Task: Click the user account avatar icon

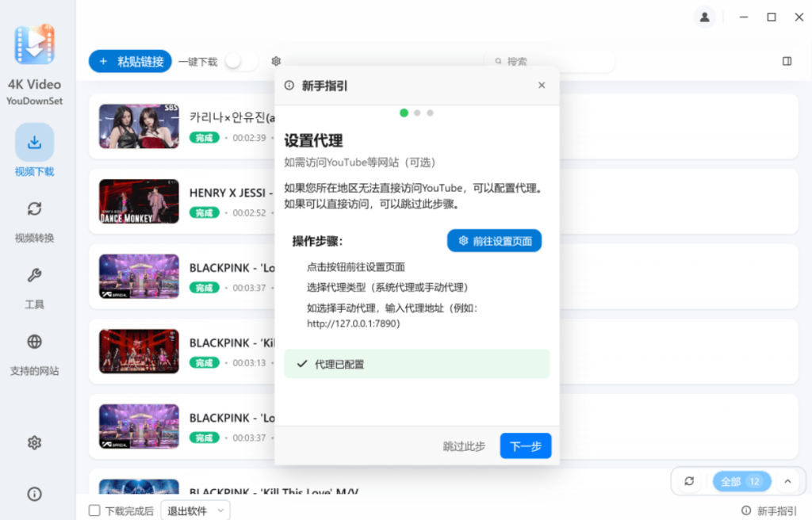Action: (704, 17)
